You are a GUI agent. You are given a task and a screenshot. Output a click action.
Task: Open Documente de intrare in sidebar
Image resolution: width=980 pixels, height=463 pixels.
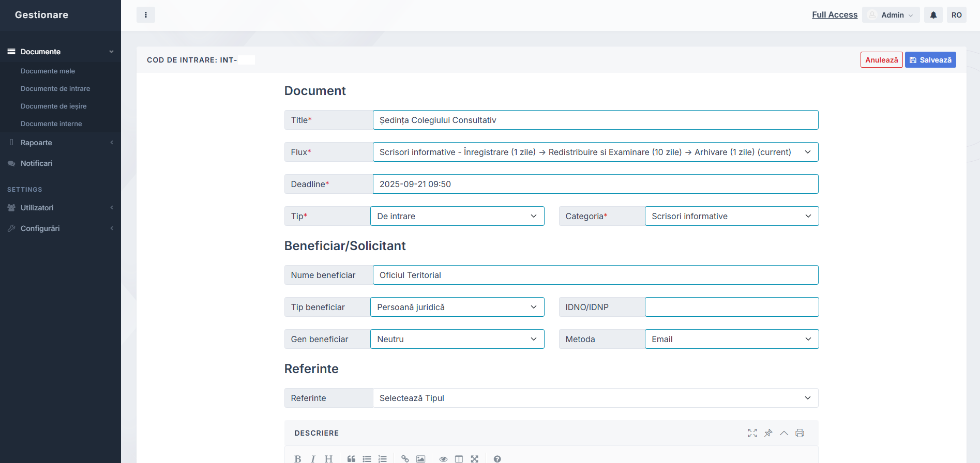coord(55,88)
